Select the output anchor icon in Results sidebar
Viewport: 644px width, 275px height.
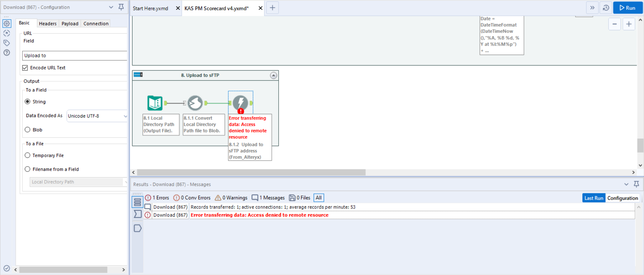pyautogui.click(x=138, y=228)
